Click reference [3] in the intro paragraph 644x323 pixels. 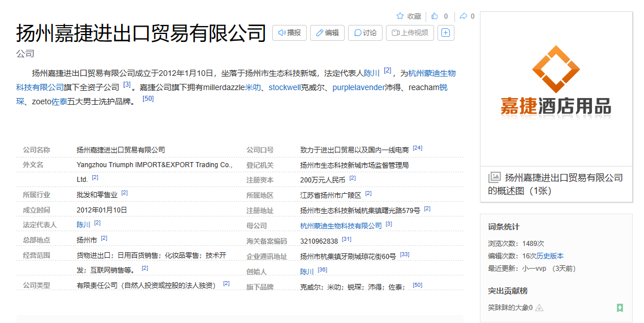127,84
